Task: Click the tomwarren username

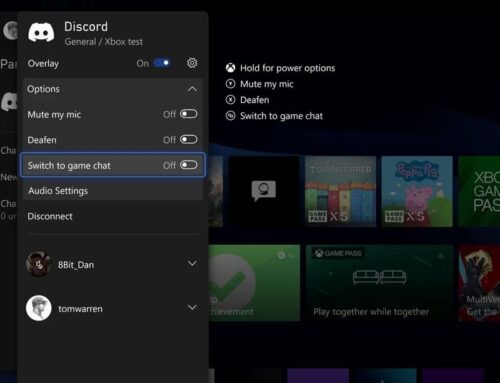Action: 80,309
